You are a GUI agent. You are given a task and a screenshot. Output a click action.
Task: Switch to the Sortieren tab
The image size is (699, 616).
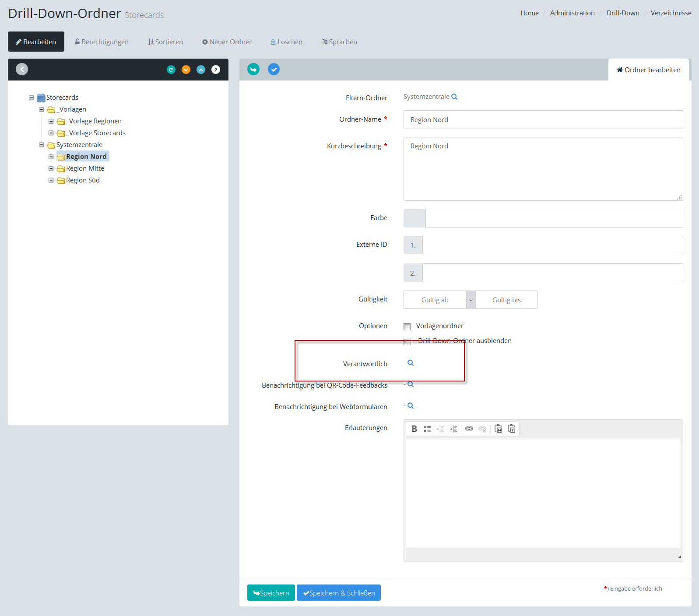tap(165, 42)
